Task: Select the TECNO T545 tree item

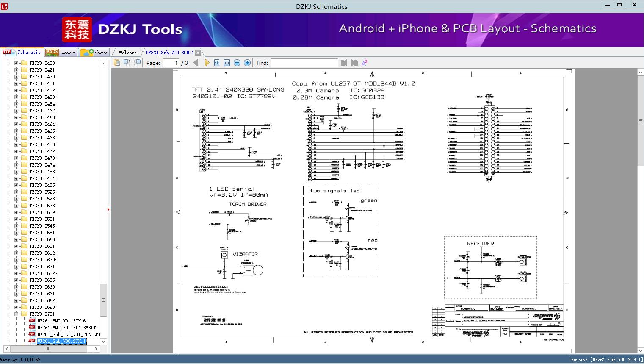Action: point(42,226)
